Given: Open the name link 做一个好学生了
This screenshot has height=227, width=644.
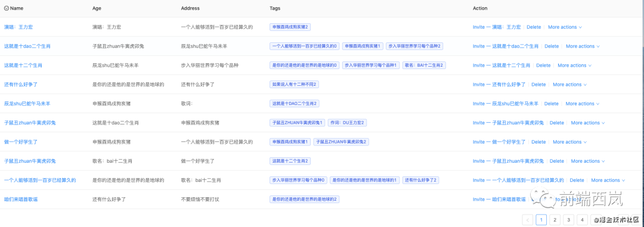Looking at the screenshot, I should tap(20, 142).
